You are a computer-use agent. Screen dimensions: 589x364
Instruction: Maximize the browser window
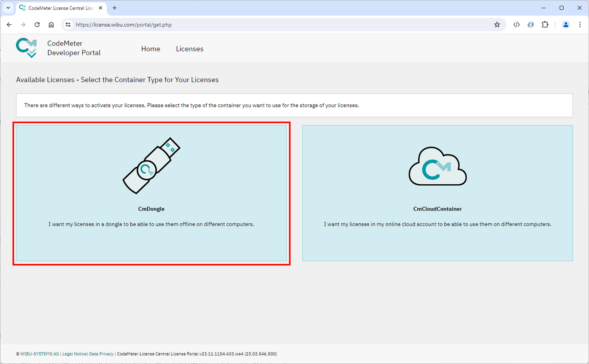[561, 8]
